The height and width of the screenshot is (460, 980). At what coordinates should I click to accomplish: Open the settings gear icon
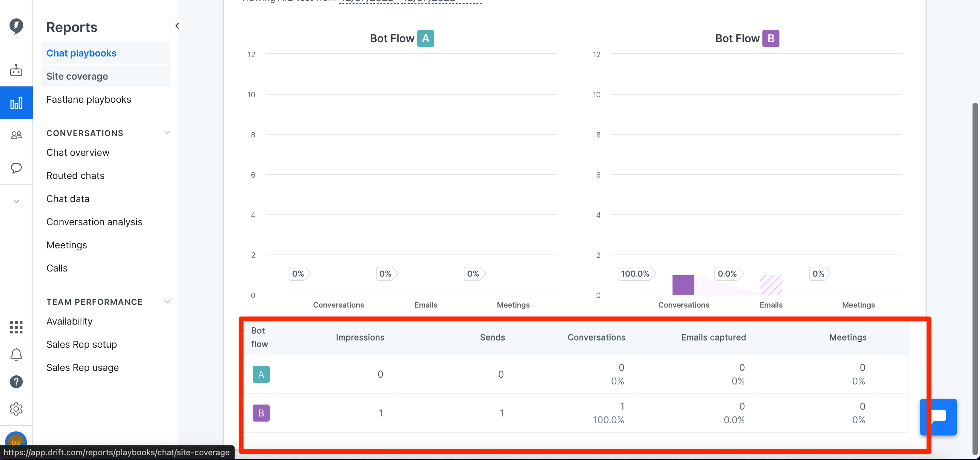coord(16,409)
